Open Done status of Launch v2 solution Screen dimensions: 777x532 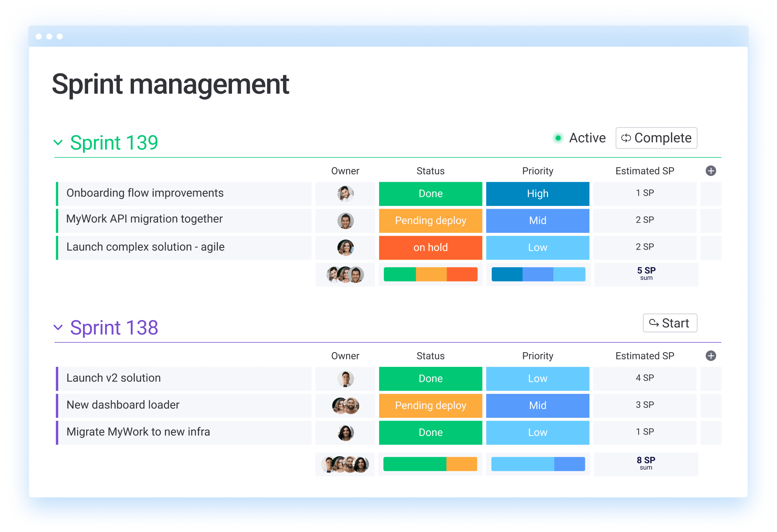(430, 379)
